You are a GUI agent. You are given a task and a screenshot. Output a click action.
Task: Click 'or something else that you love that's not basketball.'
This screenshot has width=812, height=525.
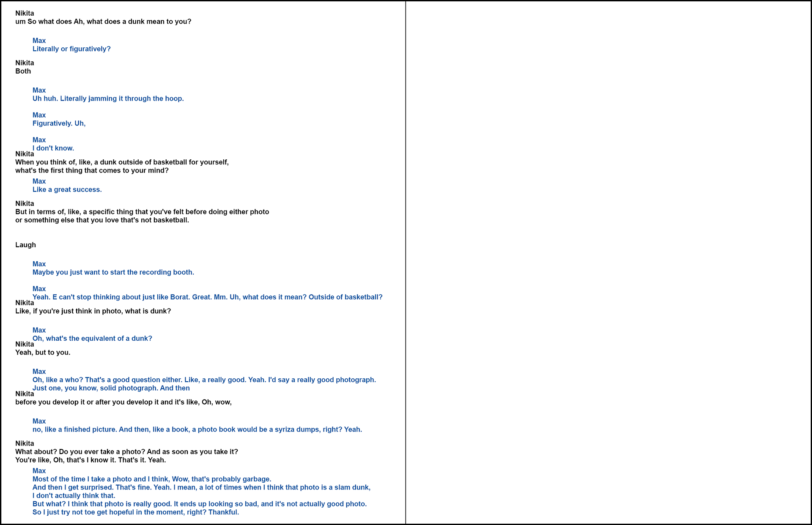[102, 220]
